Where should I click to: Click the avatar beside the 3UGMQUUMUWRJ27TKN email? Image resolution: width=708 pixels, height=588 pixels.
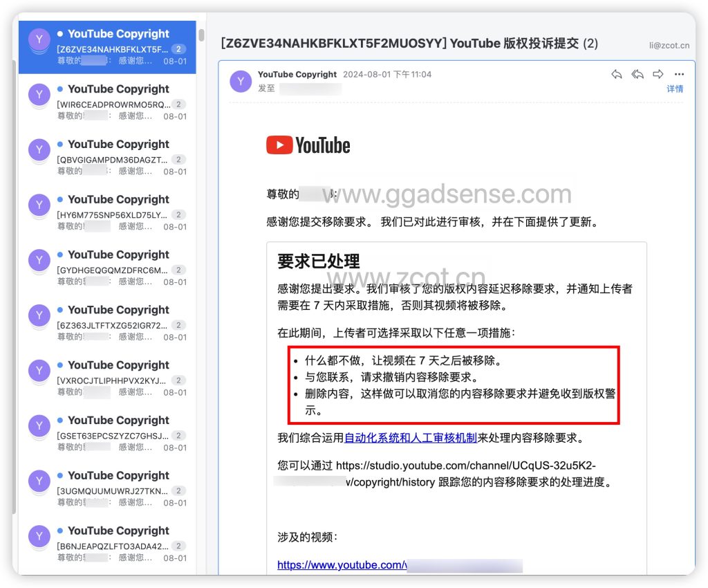39,481
